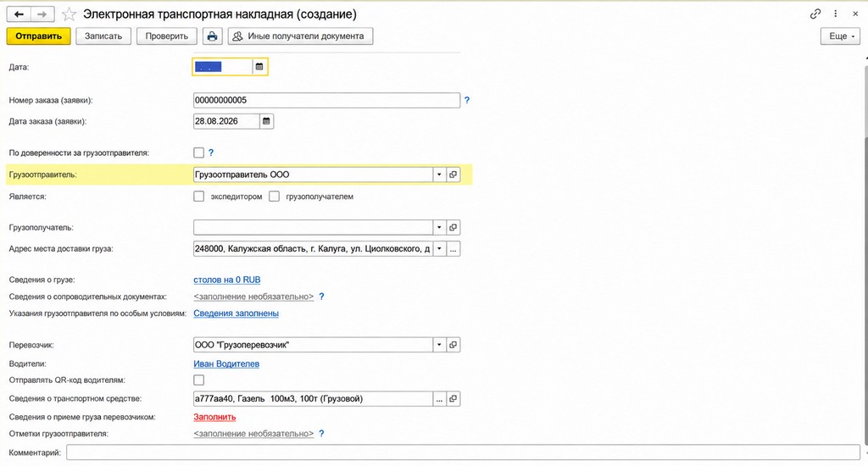868x466 pixels.
Task: Expand the Перевозчик dropdown list
Action: point(439,345)
